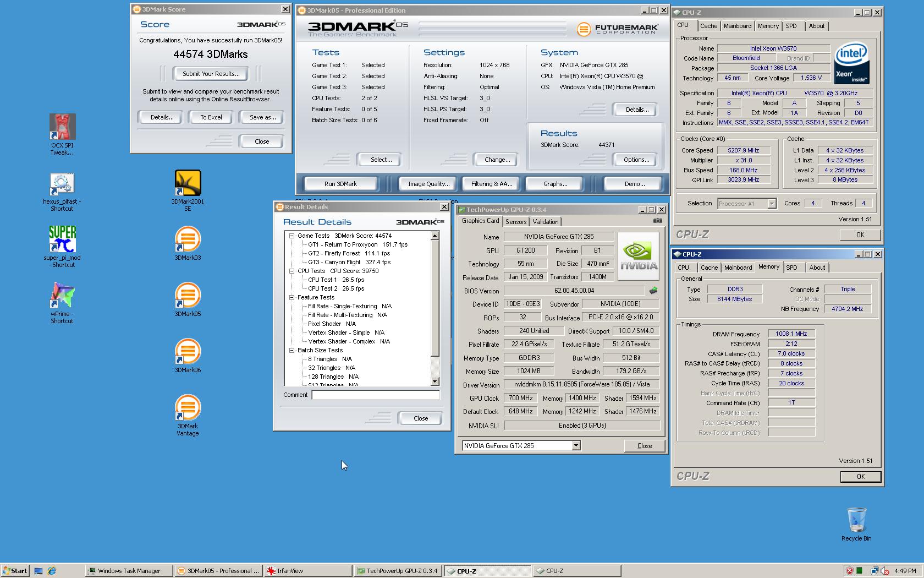Click OK in the top CPU-Z window

click(860, 235)
